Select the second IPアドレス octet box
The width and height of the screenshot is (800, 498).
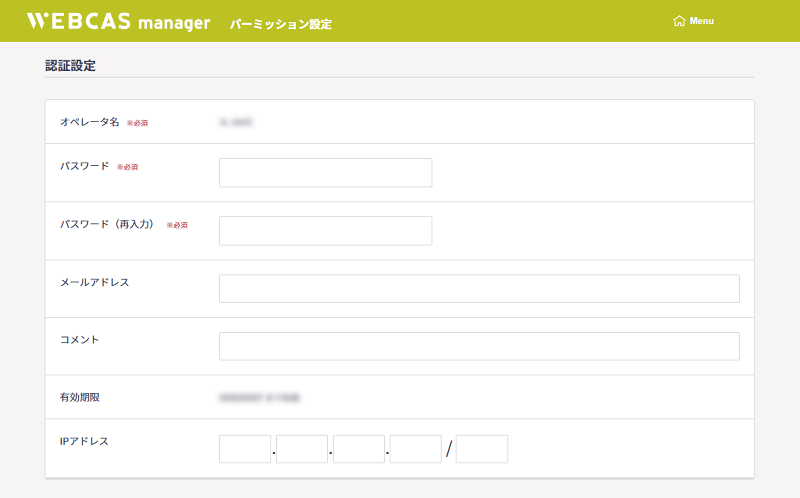tap(302, 449)
